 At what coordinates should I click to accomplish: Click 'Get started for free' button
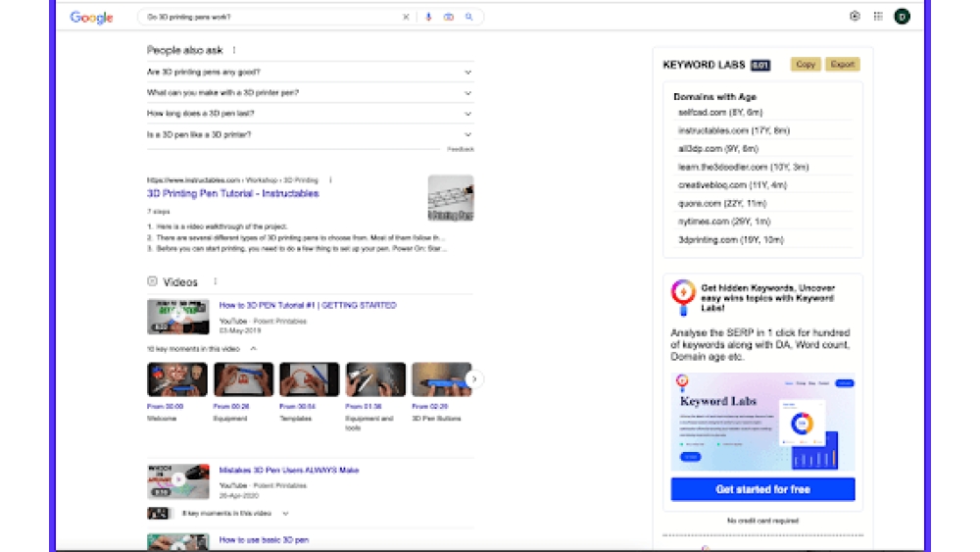(x=762, y=489)
